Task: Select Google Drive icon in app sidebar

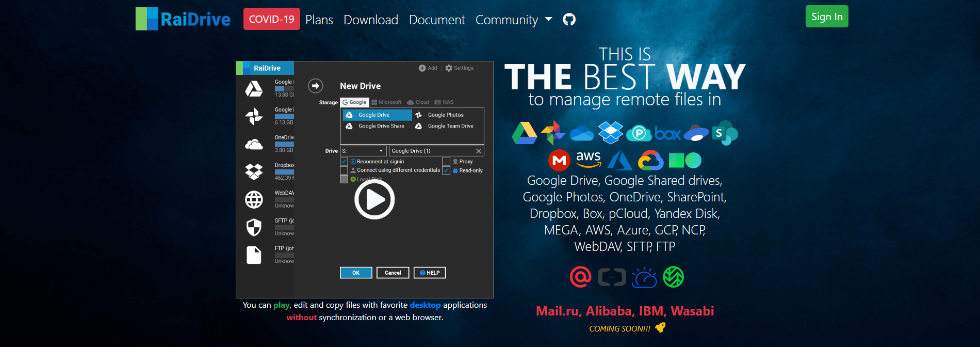Action: [x=254, y=89]
